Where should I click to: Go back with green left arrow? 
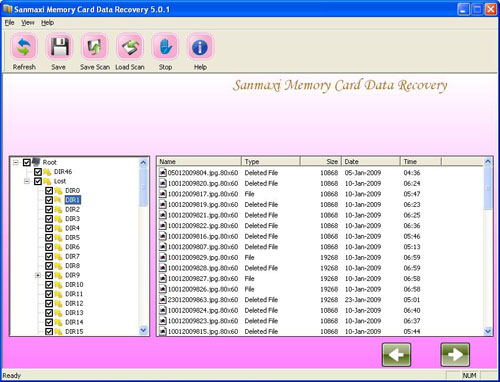396,354
